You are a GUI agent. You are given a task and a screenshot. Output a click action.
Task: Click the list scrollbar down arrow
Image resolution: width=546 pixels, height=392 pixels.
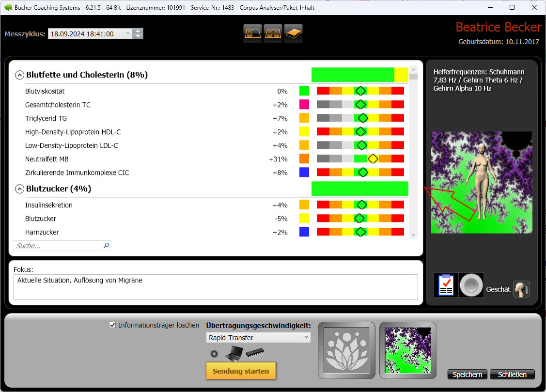413,235
